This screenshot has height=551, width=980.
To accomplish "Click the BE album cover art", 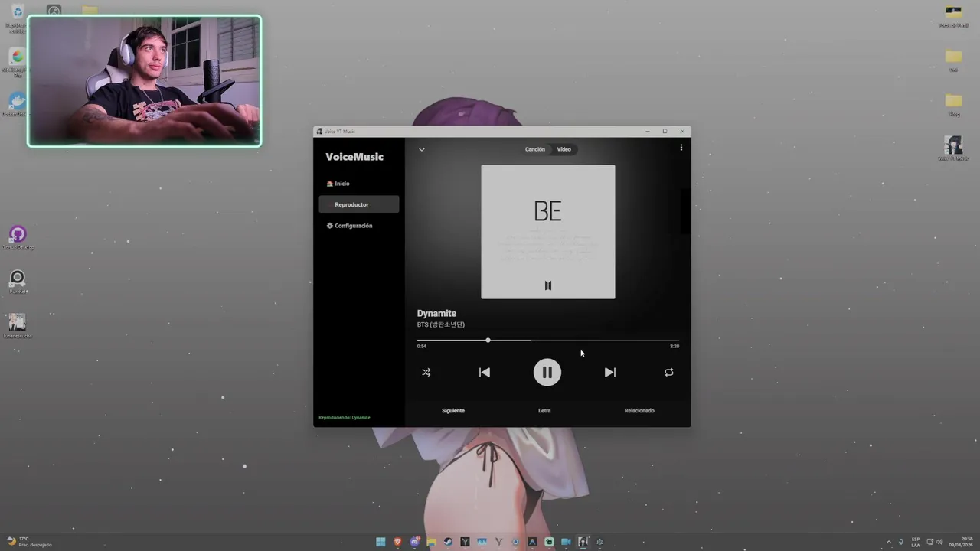I will (547, 232).
